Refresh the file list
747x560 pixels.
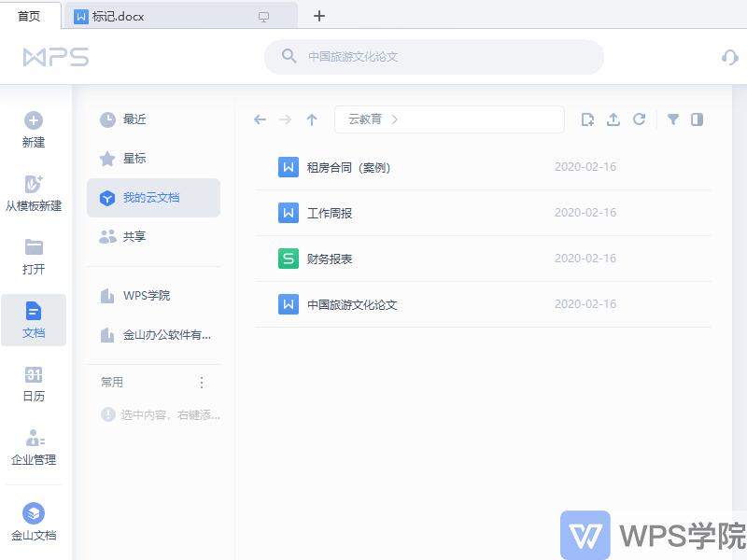(x=639, y=119)
